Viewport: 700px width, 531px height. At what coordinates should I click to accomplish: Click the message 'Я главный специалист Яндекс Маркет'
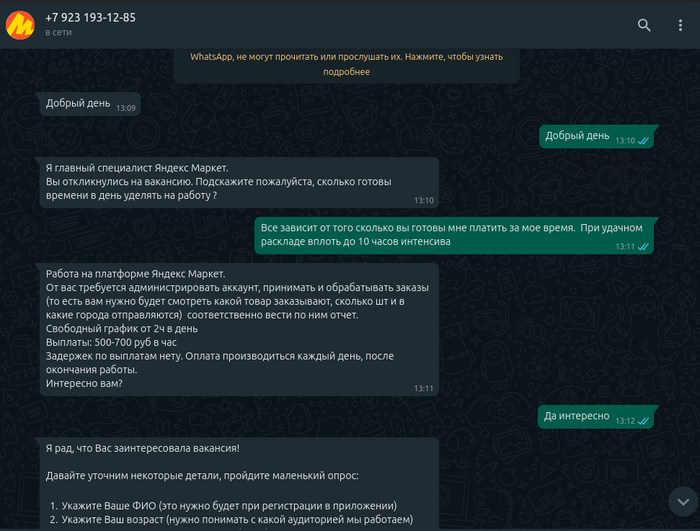click(x=239, y=182)
